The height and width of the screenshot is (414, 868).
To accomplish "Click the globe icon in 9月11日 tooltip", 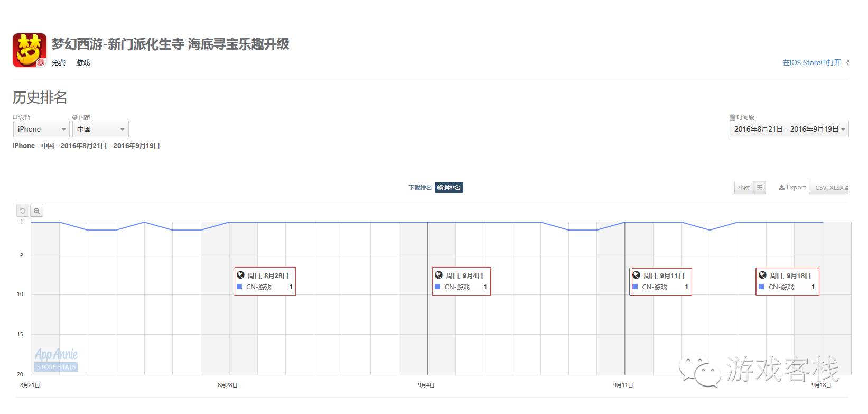I will 636,275.
